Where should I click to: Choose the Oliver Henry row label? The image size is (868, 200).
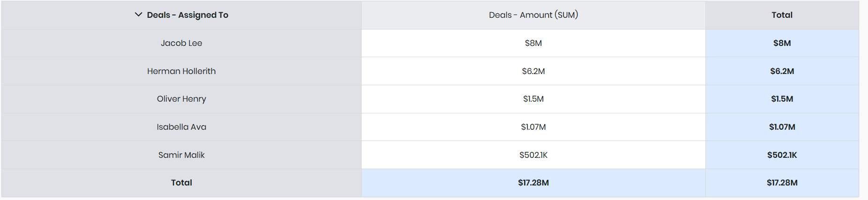181,99
